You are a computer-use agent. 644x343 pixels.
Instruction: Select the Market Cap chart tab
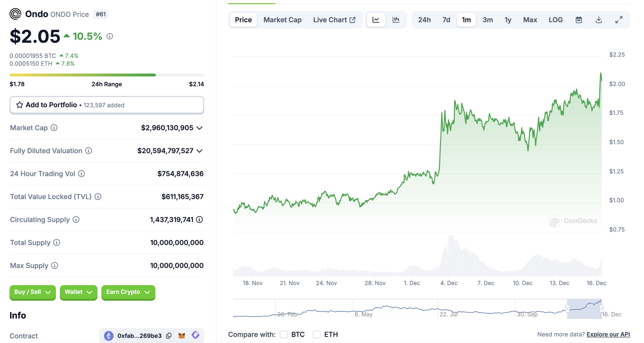(x=282, y=20)
